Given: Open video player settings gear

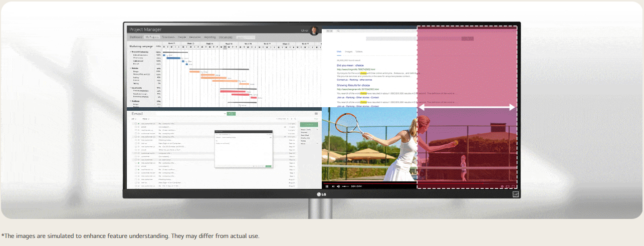Looking at the screenshot, I should [x=502, y=186].
